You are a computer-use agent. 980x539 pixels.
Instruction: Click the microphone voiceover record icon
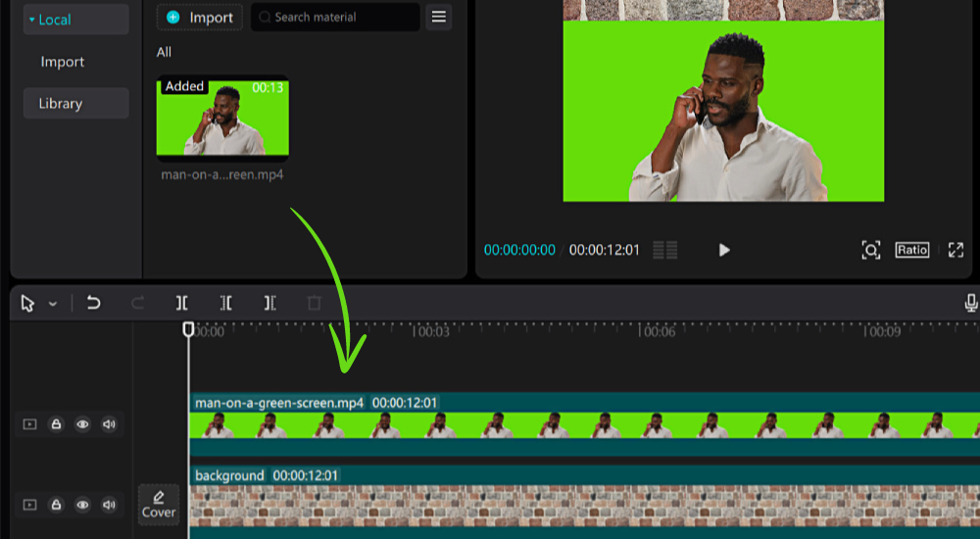pyautogui.click(x=970, y=304)
